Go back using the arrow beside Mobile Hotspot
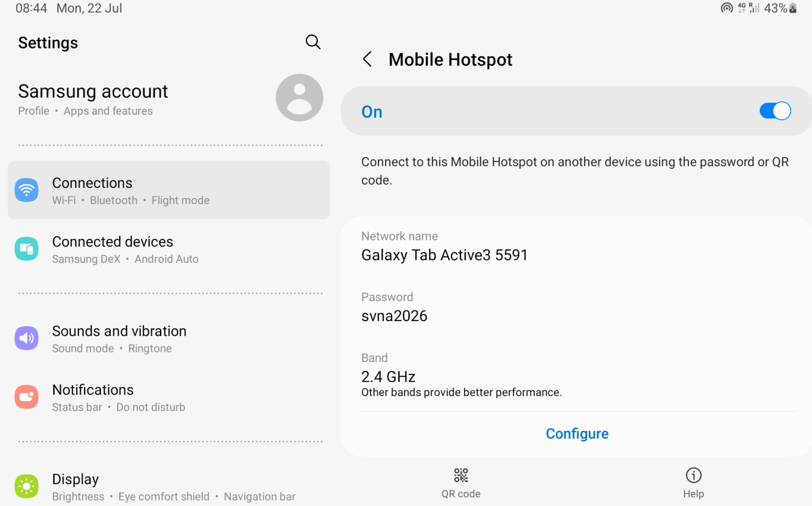Viewport: 812px width, 506px height. 368,59
